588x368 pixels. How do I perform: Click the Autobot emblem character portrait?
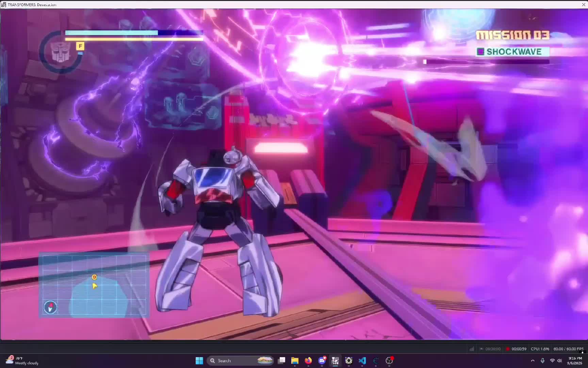(x=61, y=52)
